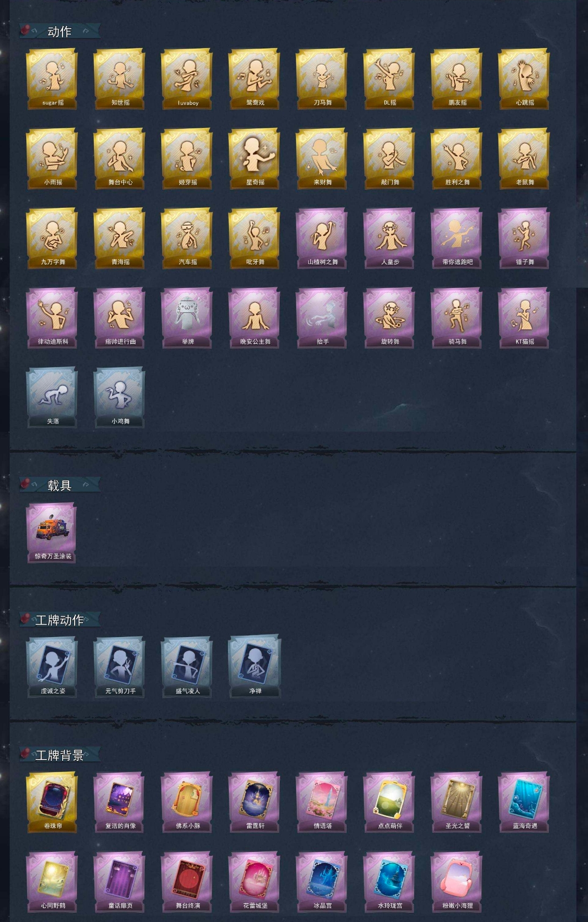588x922 pixels.
Task: Click the 动作 section header
Action: (x=59, y=31)
